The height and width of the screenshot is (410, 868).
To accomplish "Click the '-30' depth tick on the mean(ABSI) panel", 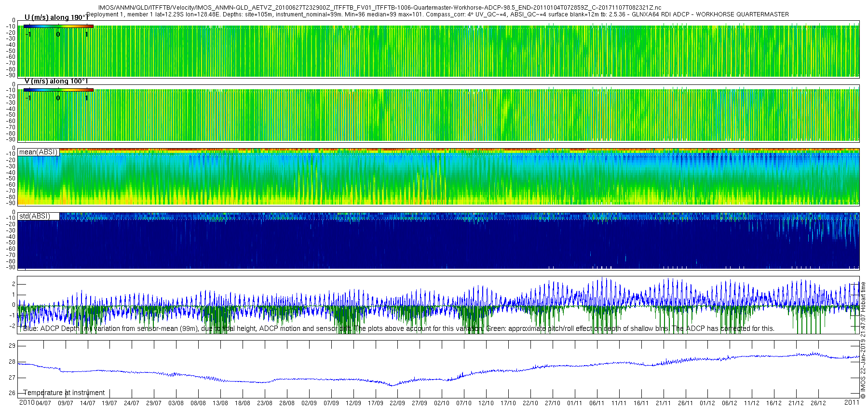I will (11, 166).
